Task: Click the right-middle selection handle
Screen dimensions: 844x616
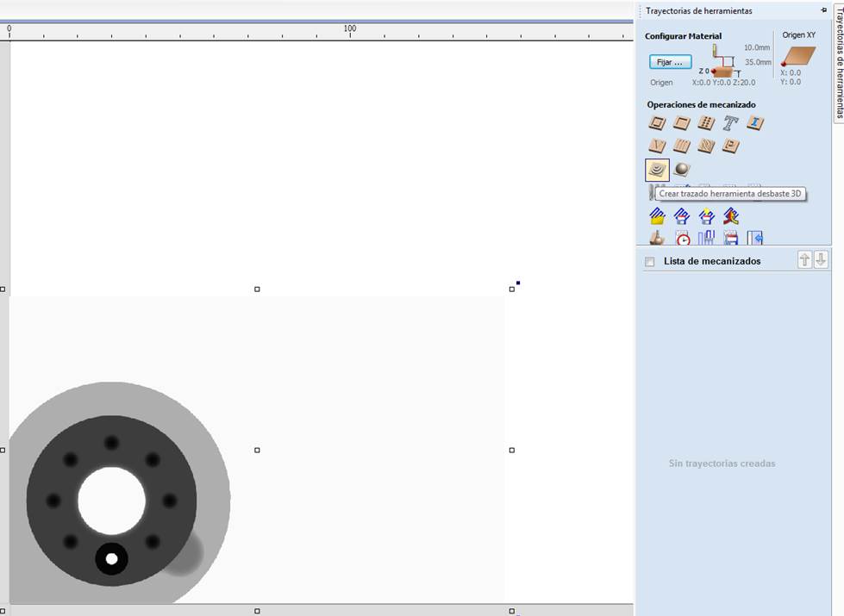Action: [x=512, y=451]
